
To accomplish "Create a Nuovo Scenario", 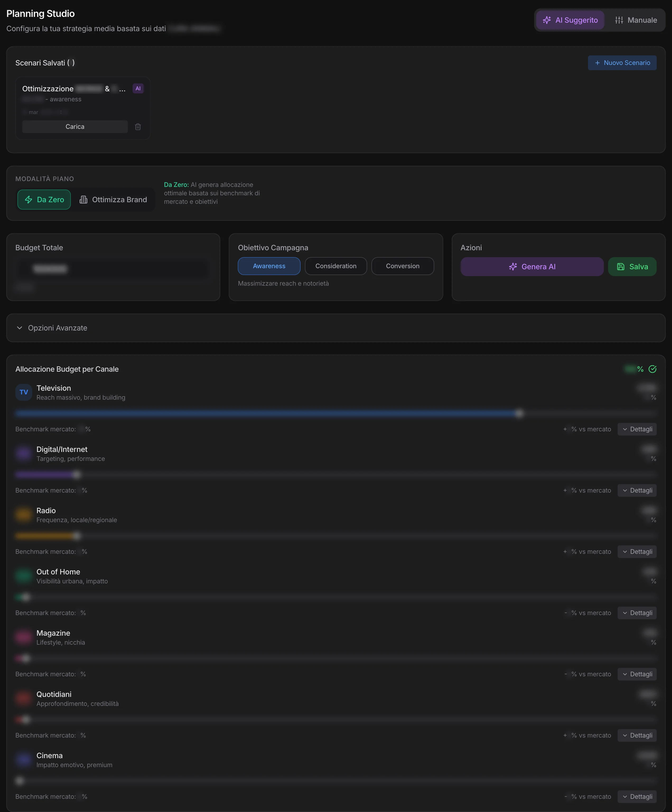I will tap(622, 63).
